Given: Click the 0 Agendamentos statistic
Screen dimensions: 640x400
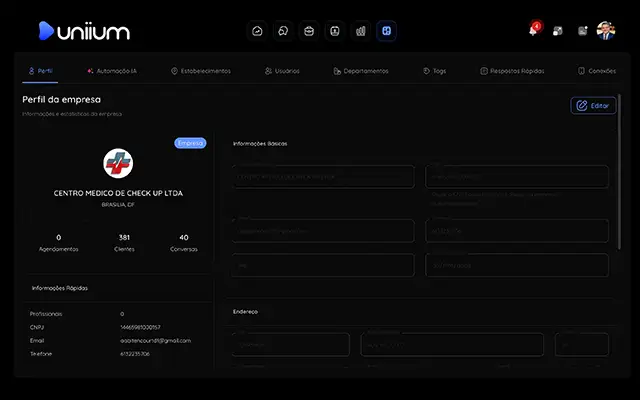Looking at the screenshot, I should (x=58, y=243).
